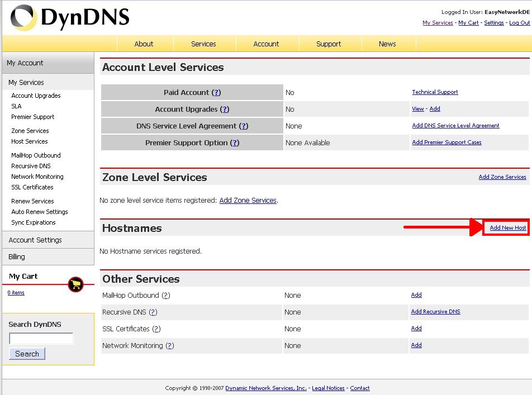Focus the Search DynDNS input field
Screen dimensions: 532x395
pos(41,339)
